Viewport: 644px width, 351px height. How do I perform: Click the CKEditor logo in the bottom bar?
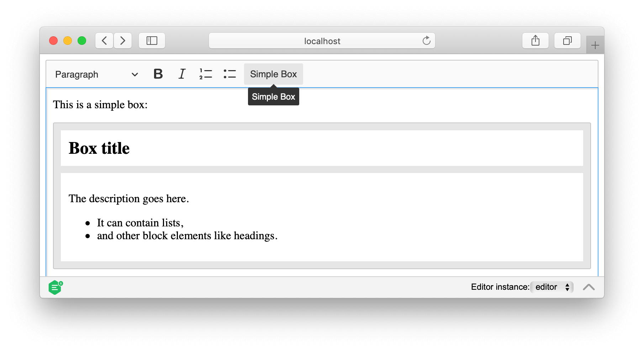click(x=55, y=287)
